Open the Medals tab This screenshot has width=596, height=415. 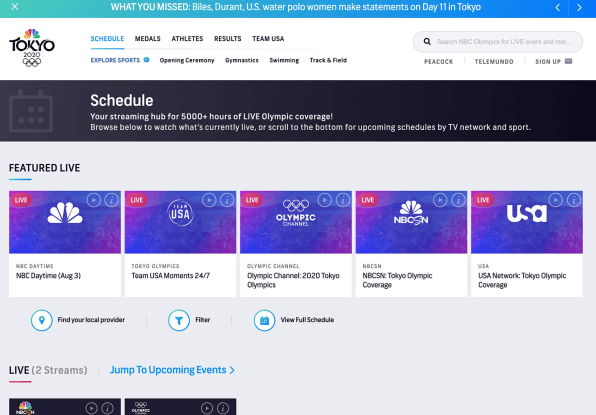tap(147, 39)
